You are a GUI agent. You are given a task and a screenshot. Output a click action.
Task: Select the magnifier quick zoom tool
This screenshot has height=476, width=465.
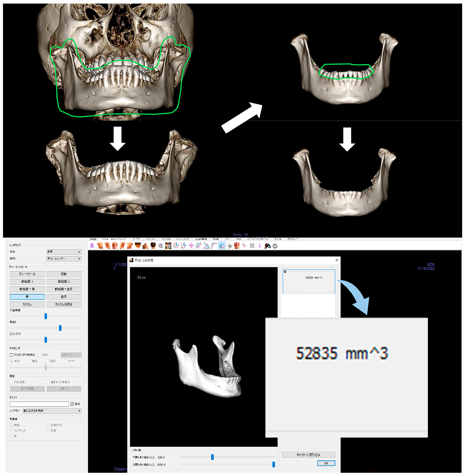tap(161, 246)
